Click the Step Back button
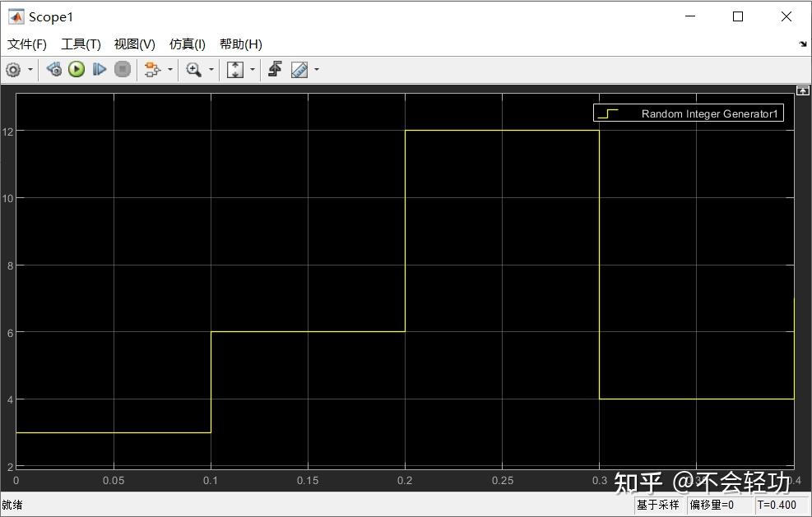Viewport: 812px width, 517px height. click(53, 69)
